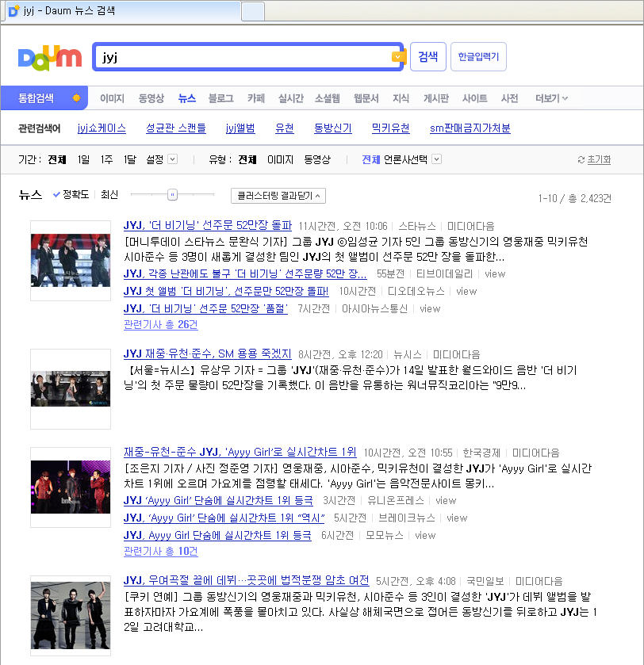Select the 웹문서 tab
This screenshot has width=644, height=665.
pos(366,98)
